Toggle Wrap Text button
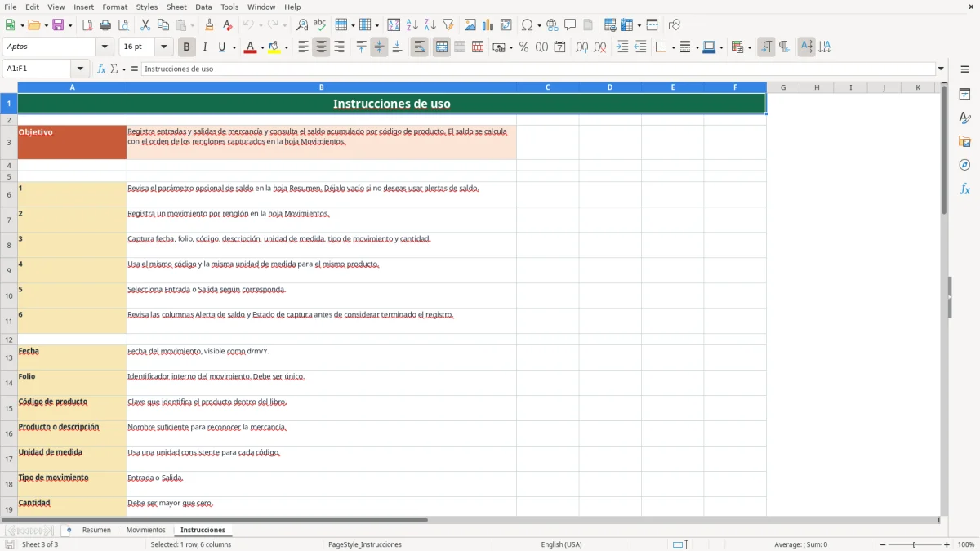The height and width of the screenshot is (551, 980). coord(419,47)
